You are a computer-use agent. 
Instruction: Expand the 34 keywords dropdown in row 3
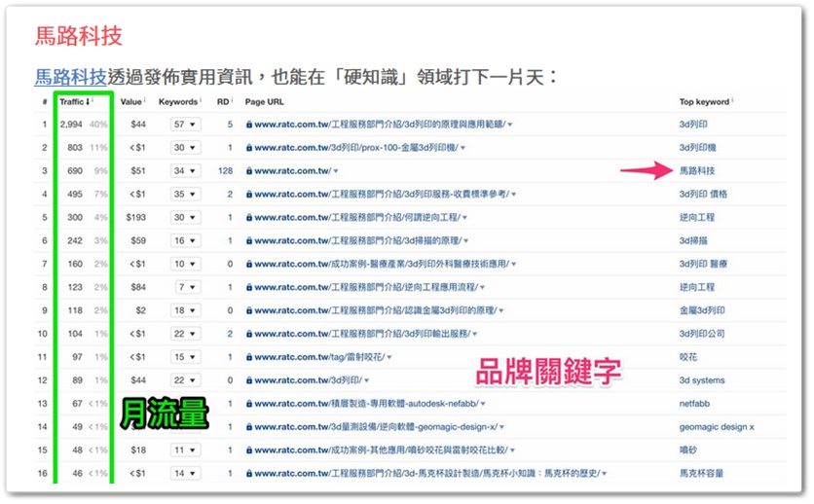pos(185,171)
